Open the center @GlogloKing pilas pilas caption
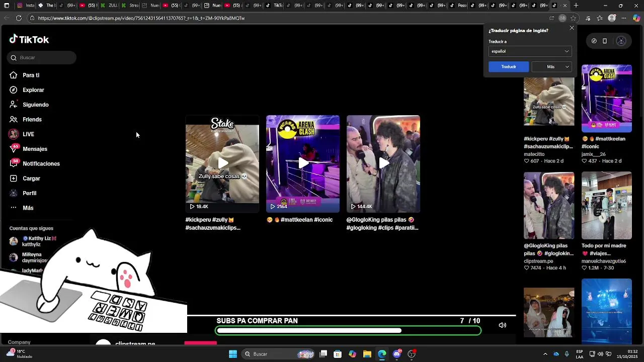 tap(382, 224)
